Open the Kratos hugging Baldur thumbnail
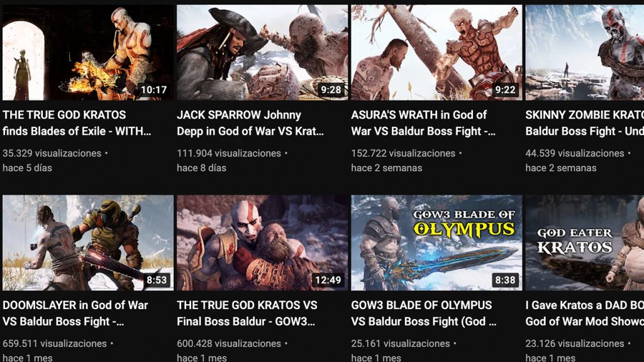This screenshot has width=644, height=362. [x=262, y=243]
